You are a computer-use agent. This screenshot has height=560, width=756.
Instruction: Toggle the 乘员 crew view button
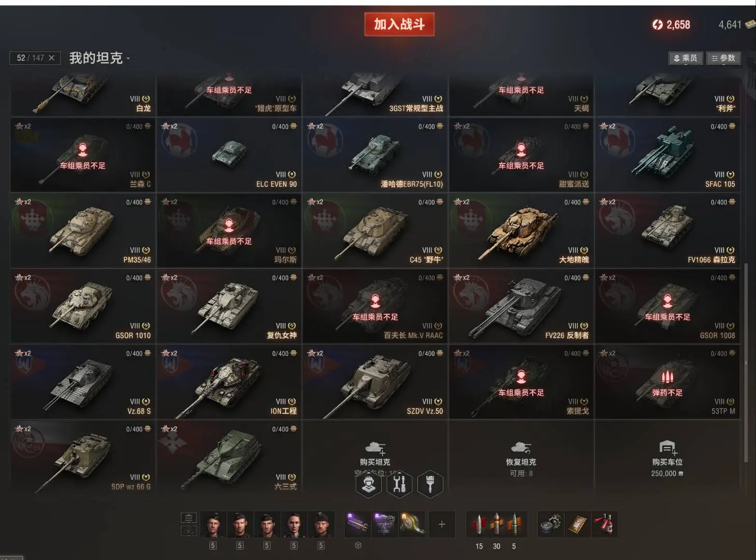pos(685,58)
